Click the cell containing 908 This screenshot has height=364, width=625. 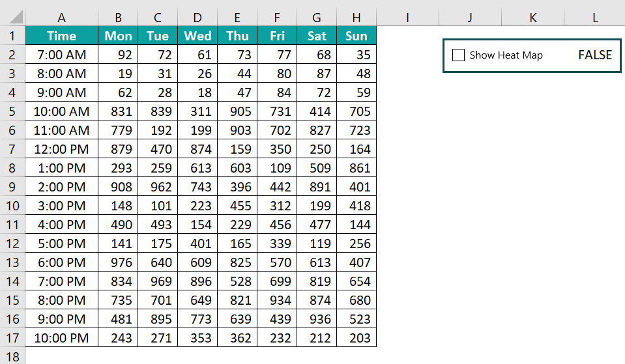click(118, 187)
